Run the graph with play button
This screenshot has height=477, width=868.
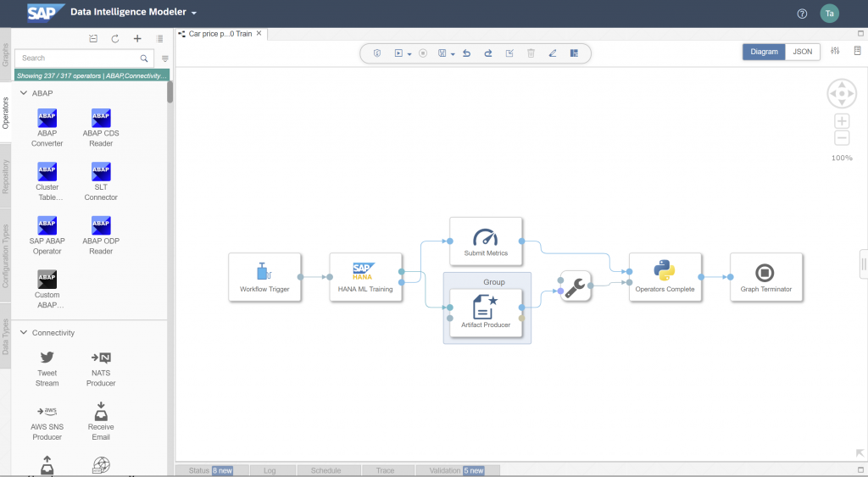click(398, 53)
